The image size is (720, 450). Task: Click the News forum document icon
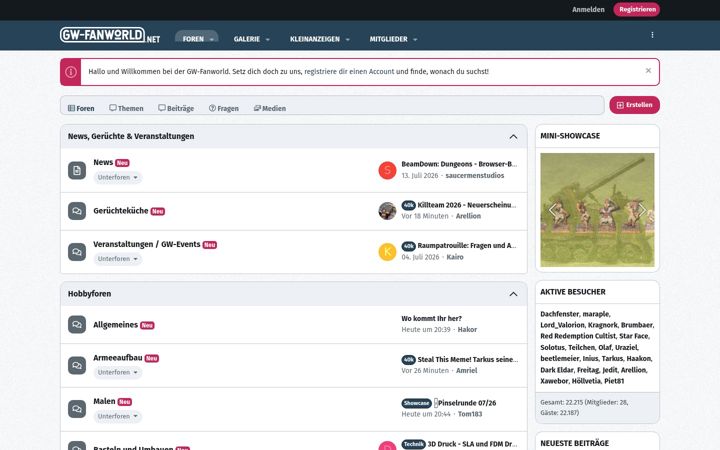pyautogui.click(x=77, y=170)
